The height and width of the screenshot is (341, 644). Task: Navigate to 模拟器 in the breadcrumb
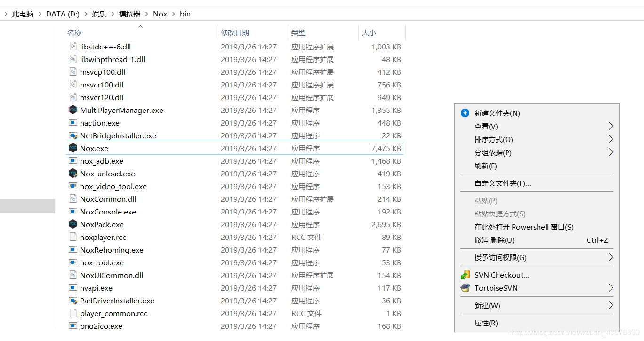click(x=129, y=14)
